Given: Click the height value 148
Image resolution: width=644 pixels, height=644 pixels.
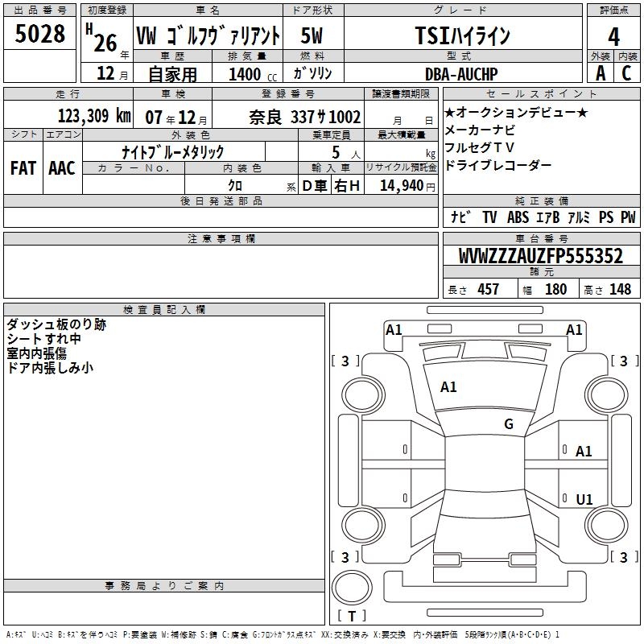Looking at the screenshot, I should point(620,289).
